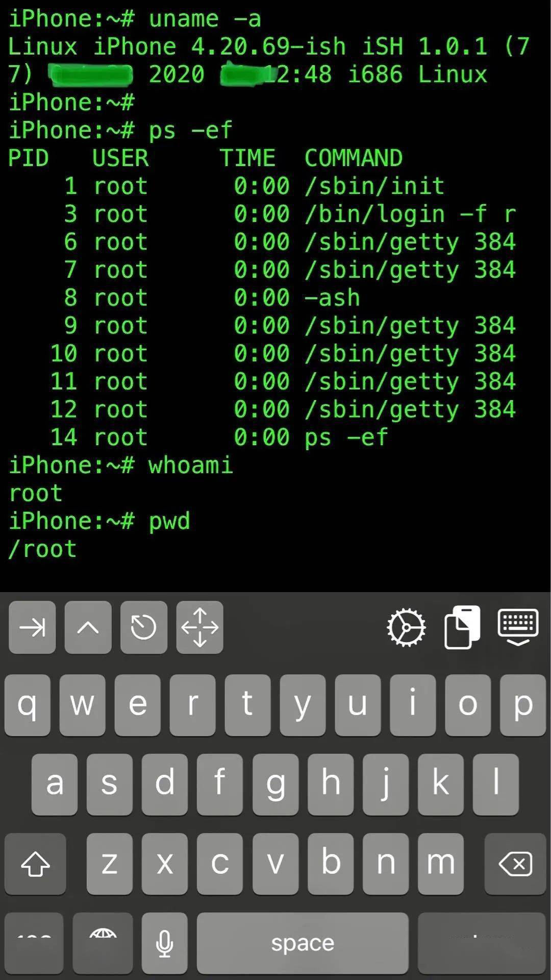Tap the 'whoami' command line

pyautogui.click(x=121, y=465)
